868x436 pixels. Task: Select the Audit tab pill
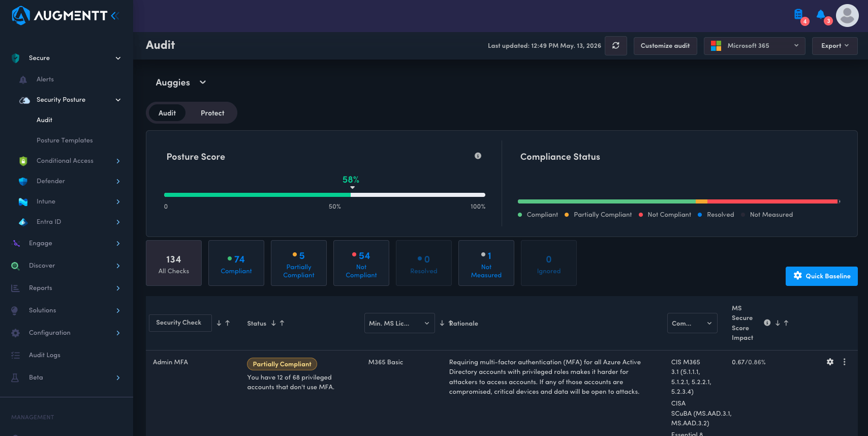pos(167,113)
